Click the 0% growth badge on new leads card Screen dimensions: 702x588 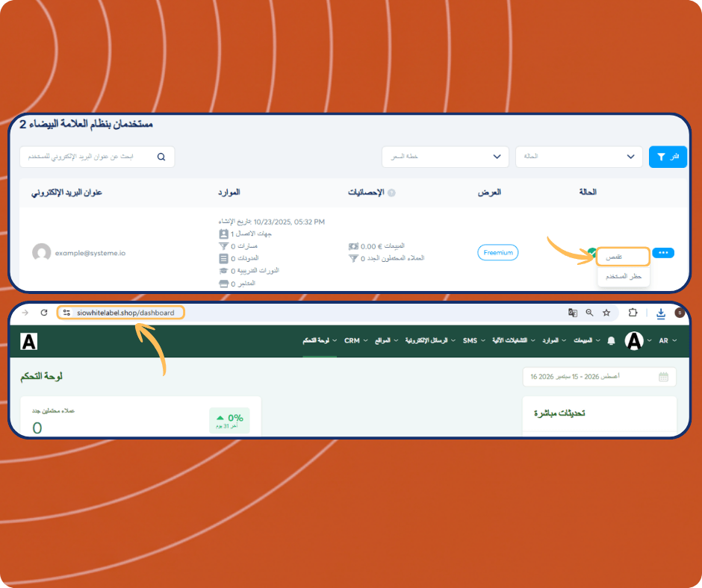point(229,420)
